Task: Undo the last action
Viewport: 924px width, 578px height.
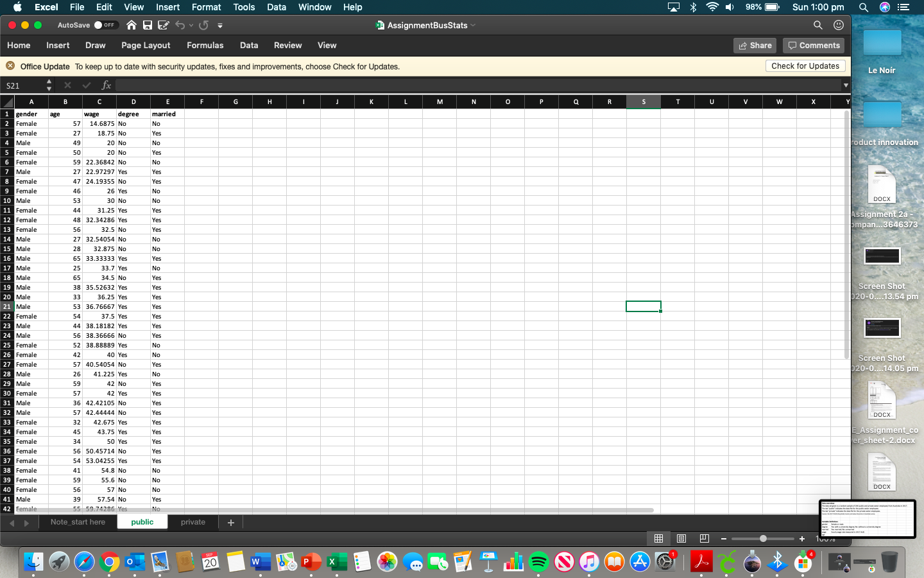Action: [x=180, y=25]
